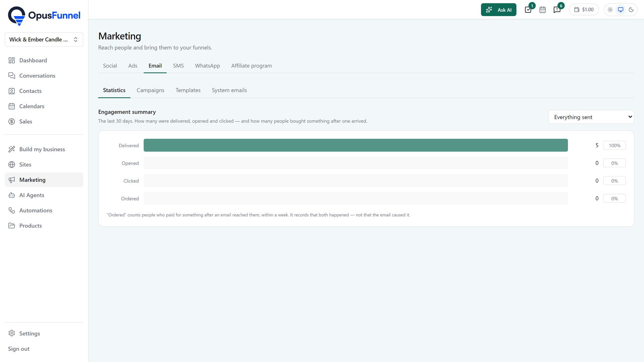Click the Ask AI button
The width and height of the screenshot is (644, 362).
coord(498,10)
